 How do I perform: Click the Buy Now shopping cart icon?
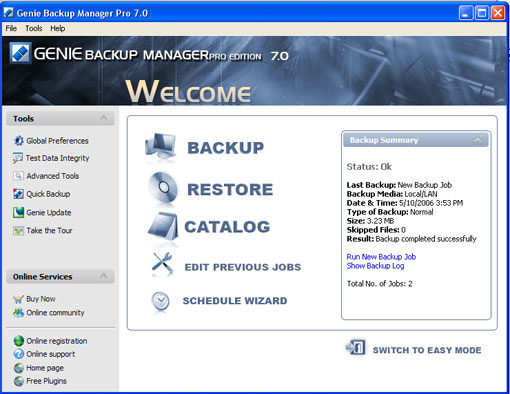tap(18, 299)
